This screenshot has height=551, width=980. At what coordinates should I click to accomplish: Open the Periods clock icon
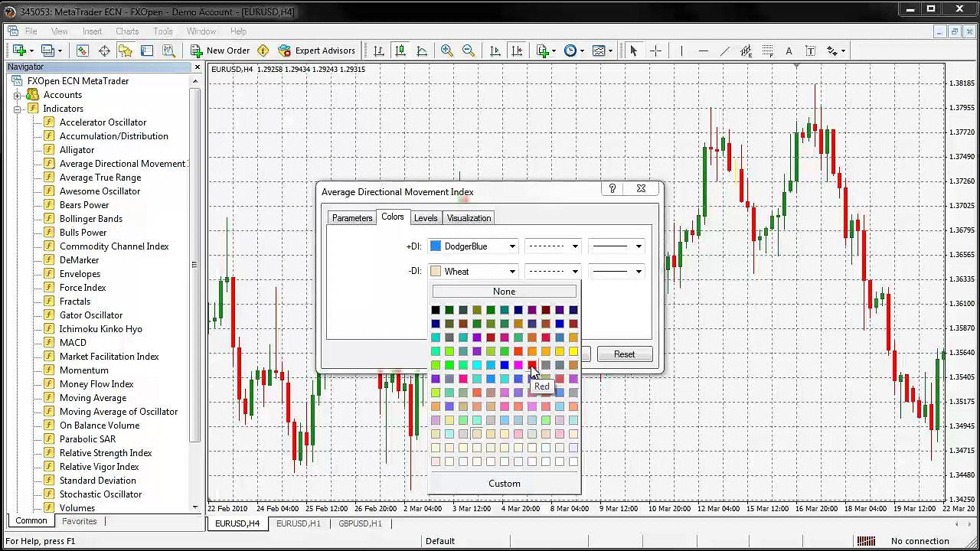click(570, 51)
